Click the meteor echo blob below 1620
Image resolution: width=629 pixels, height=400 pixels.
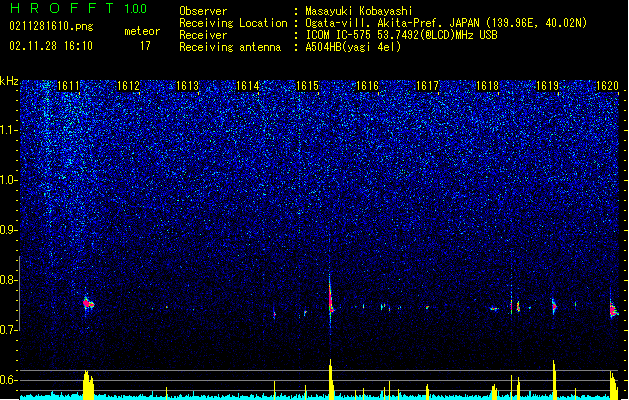pyautogui.click(x=614, y=310)
